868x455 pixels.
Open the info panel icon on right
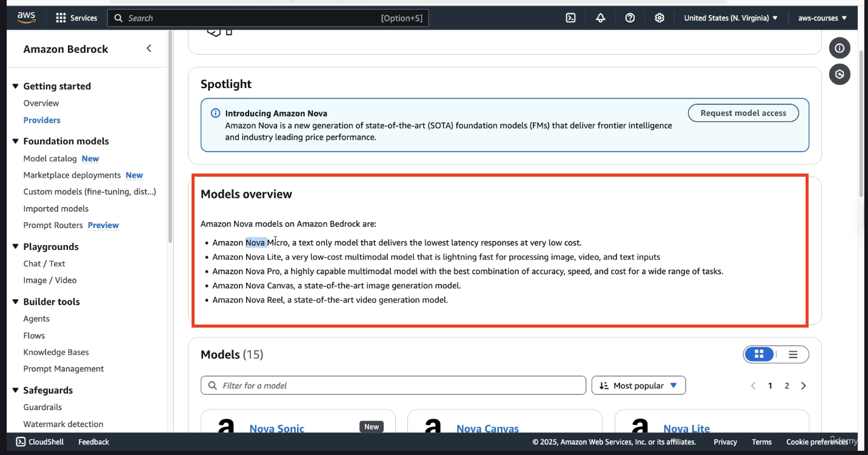click(840, 48)
